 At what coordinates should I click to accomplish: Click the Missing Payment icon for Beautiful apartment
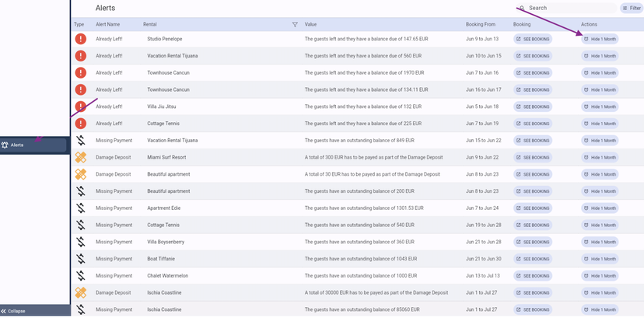click(x=81, y=191)
